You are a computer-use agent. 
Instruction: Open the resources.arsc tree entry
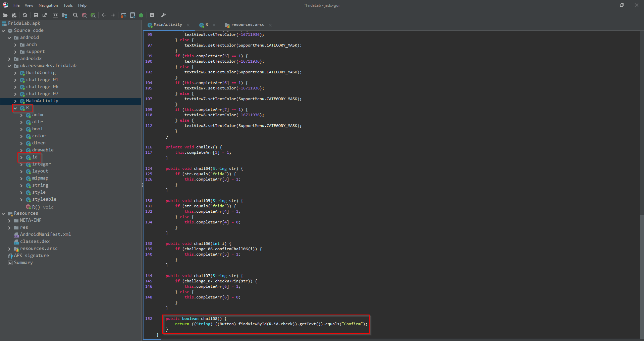tap(39, 249)
